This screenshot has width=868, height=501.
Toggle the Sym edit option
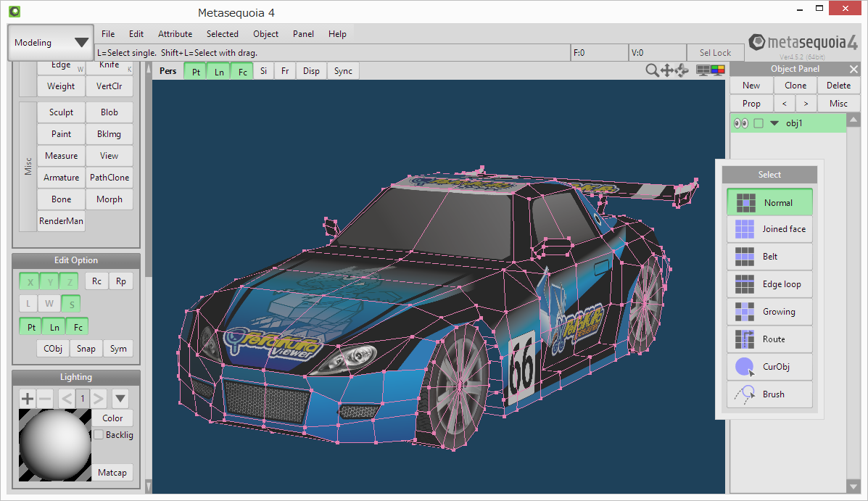117,349
